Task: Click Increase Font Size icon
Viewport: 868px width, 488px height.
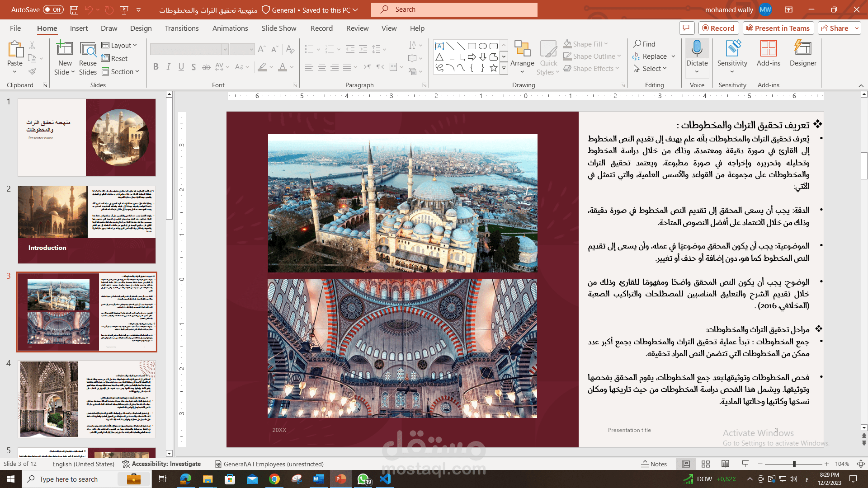Action: 262,49
